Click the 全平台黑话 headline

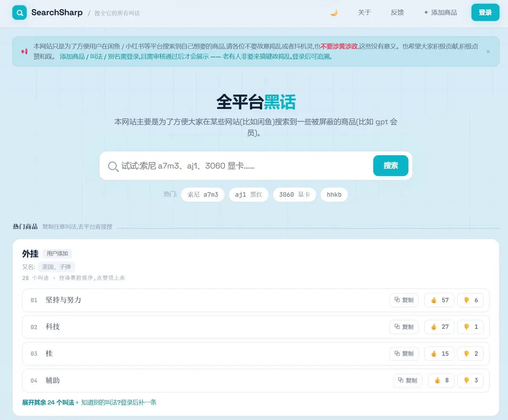tap(256, 102)
